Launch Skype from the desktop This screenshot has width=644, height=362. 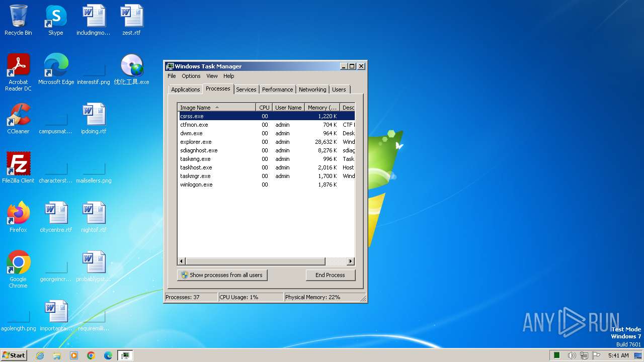tap(55, 21)
